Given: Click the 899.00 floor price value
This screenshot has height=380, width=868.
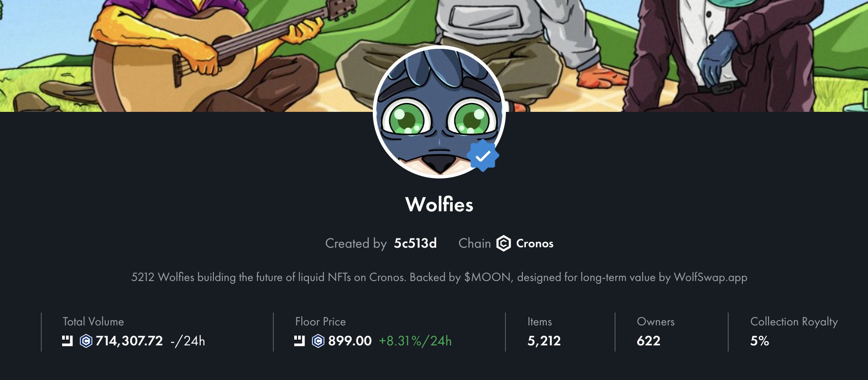Looking at the screenshot, I should click(x=350, y=341).
